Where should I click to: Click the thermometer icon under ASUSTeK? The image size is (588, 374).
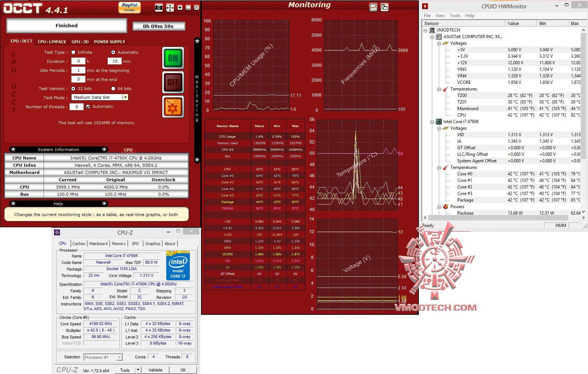pyautogui.click(x=445, y=89)
